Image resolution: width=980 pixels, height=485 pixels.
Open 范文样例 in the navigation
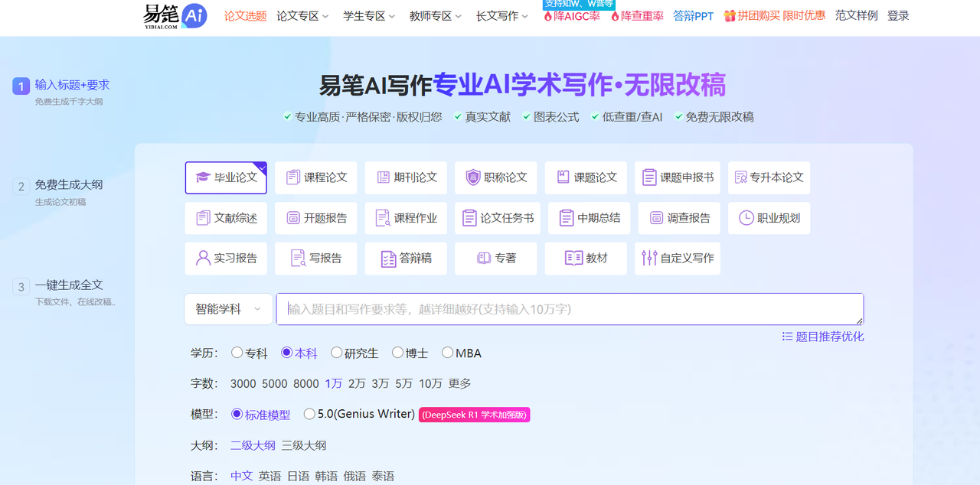point(856,15)
